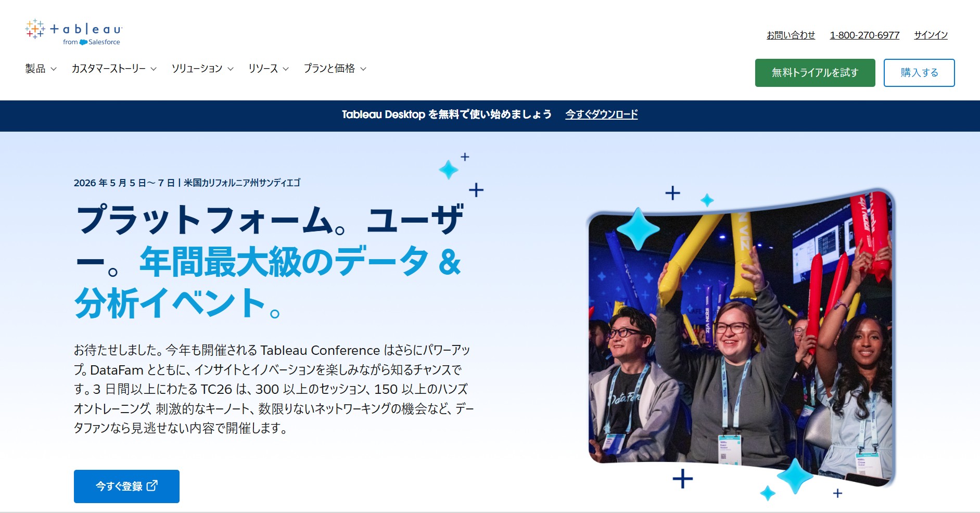Click external link icon on 今すぐ登録 button
The image size is (980, 513).
(152, 486)
